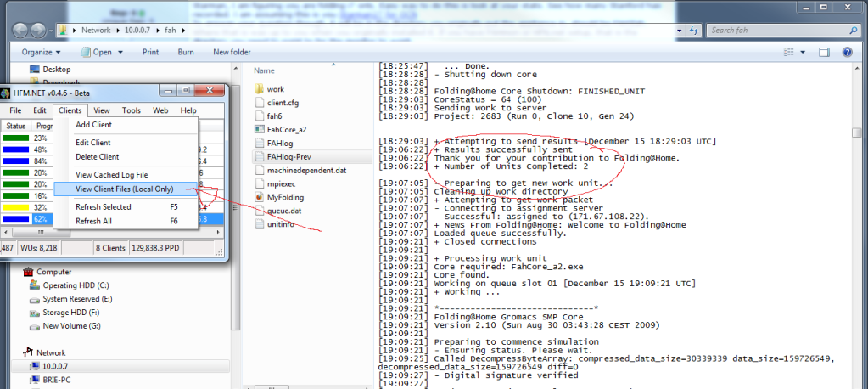Open the File menu in HFM.NET
This screenshot has height=389, width=868.
[15, 110]
